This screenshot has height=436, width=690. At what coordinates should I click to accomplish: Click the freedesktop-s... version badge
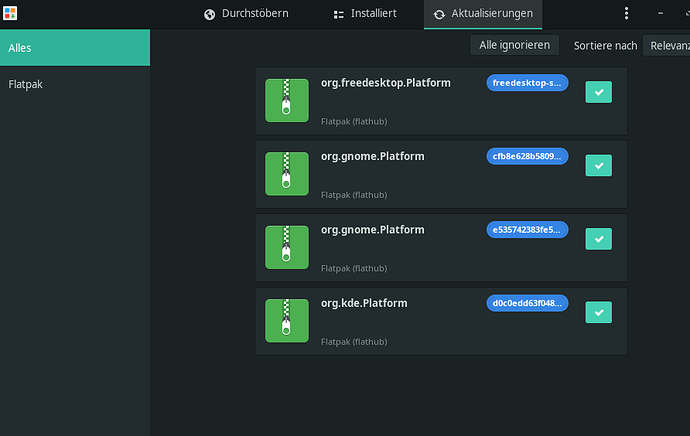tap(527, 83)
